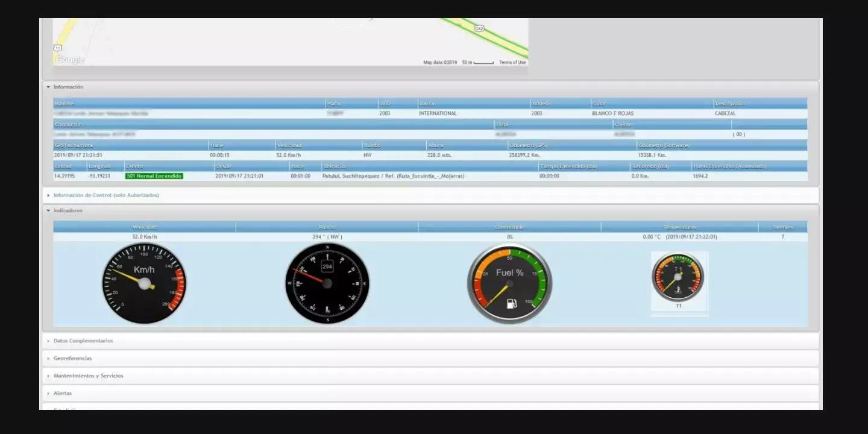Click the Marca column header
868x434 pixels.
[474, 103]
